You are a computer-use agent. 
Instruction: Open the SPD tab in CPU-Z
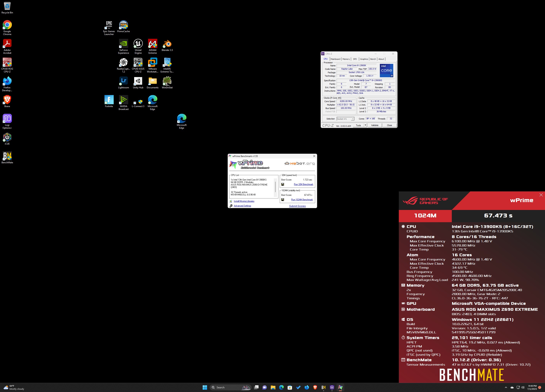point(355,59)
